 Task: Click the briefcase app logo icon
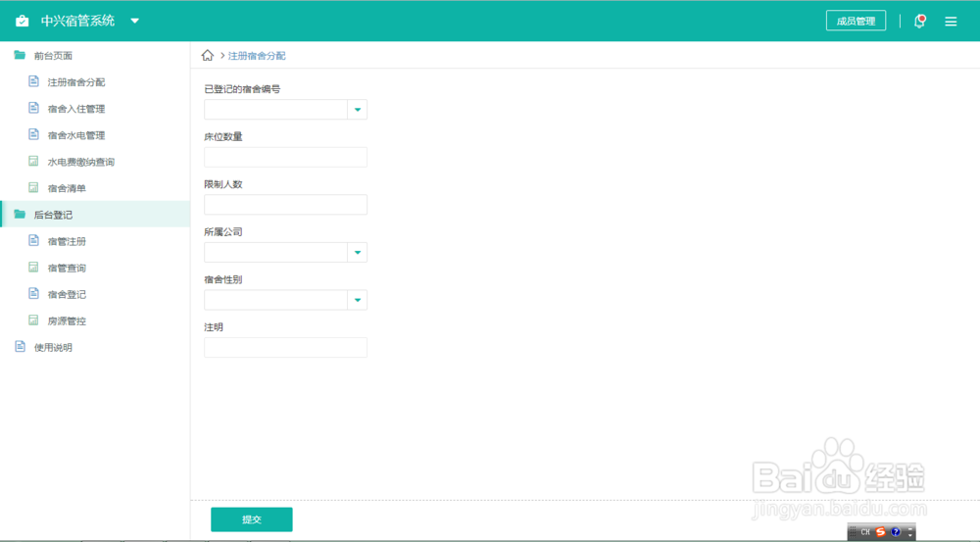point(22,21)
